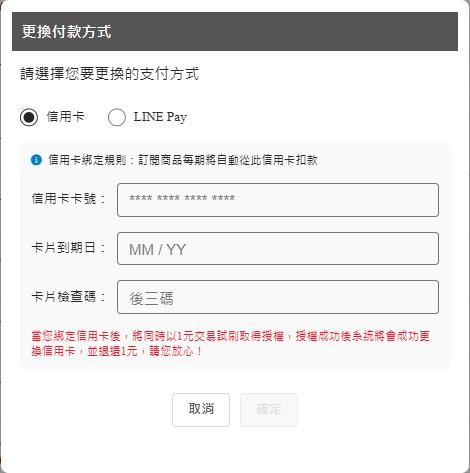Viewport: 470px width, 473px height.
Task: Focus the 後三碼 security code field
Action: tap(278, 297)
